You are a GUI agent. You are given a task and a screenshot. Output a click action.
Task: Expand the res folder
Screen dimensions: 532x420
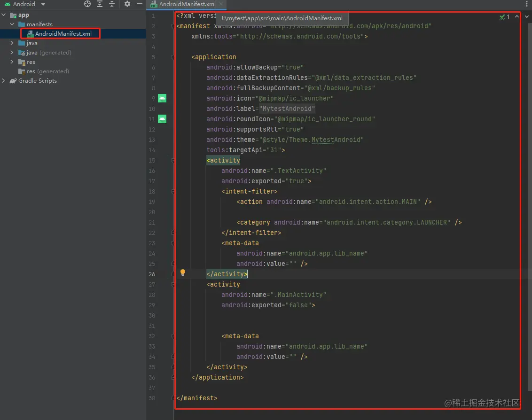click(12, 62)
